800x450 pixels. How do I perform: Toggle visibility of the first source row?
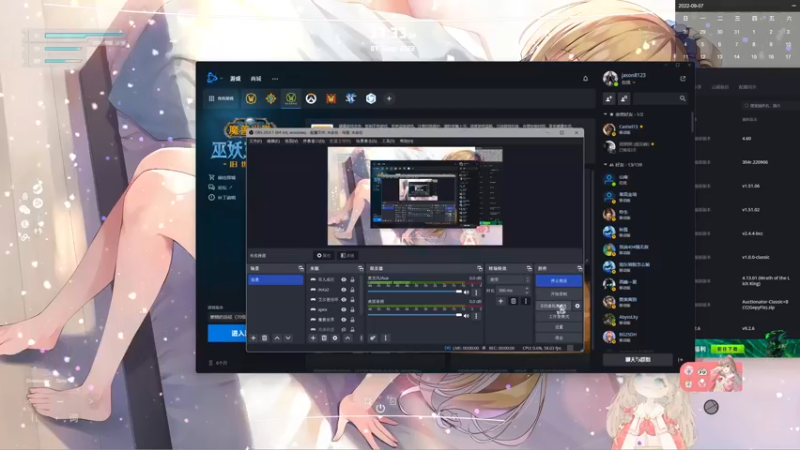343,280
